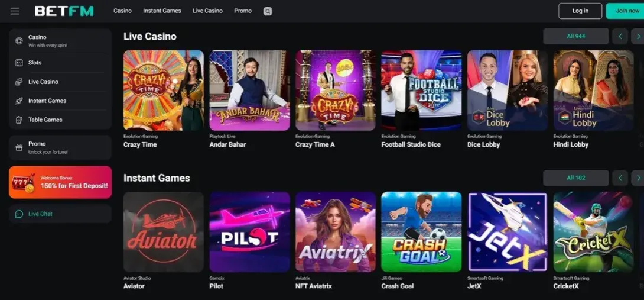Viewport: 644px width, 300px height.
Task: View All 102 instant games
Action: point(576,178)
